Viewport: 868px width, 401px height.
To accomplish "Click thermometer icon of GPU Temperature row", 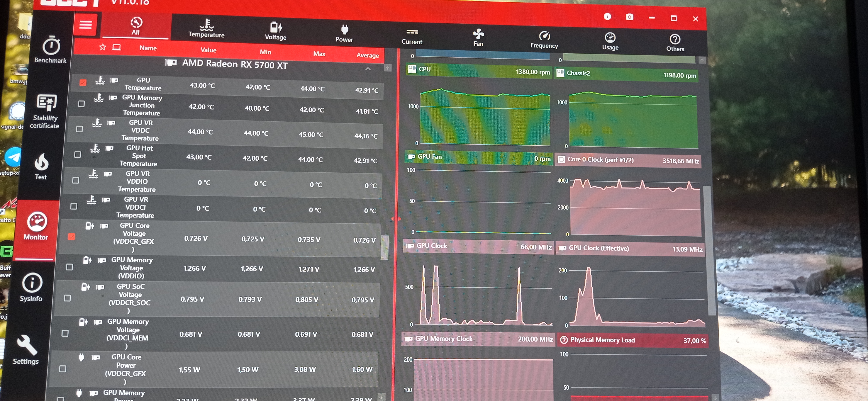I will (100, 80).
